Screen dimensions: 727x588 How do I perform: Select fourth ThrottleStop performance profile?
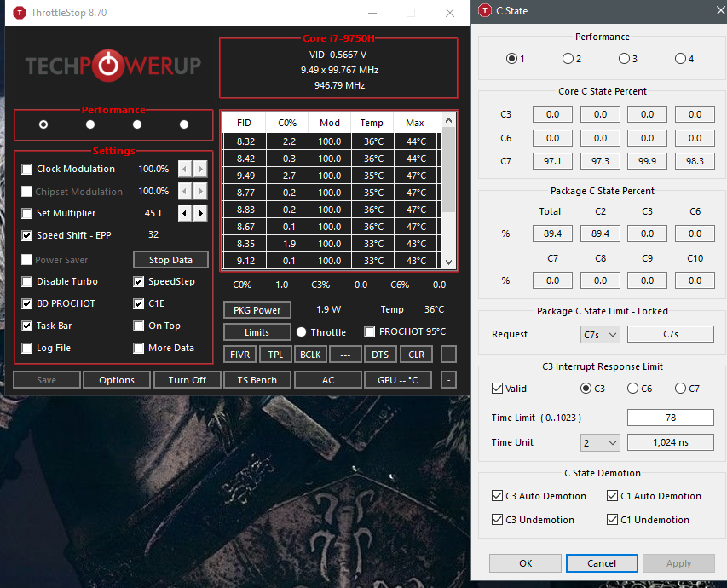pos(184,124)
